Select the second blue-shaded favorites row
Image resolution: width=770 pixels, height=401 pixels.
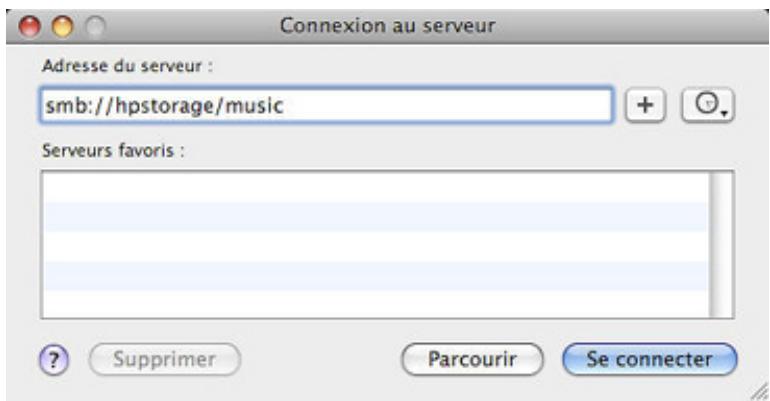pos(376,275)
